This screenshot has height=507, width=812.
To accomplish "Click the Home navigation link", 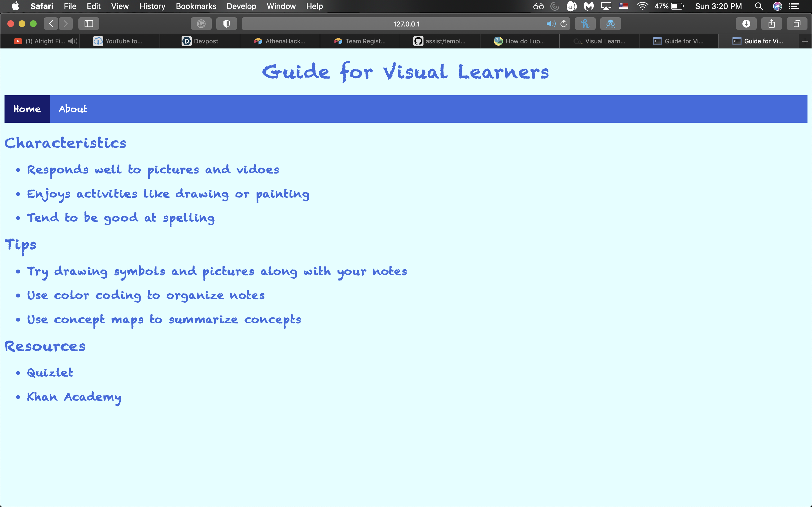I will coord(27,109).
